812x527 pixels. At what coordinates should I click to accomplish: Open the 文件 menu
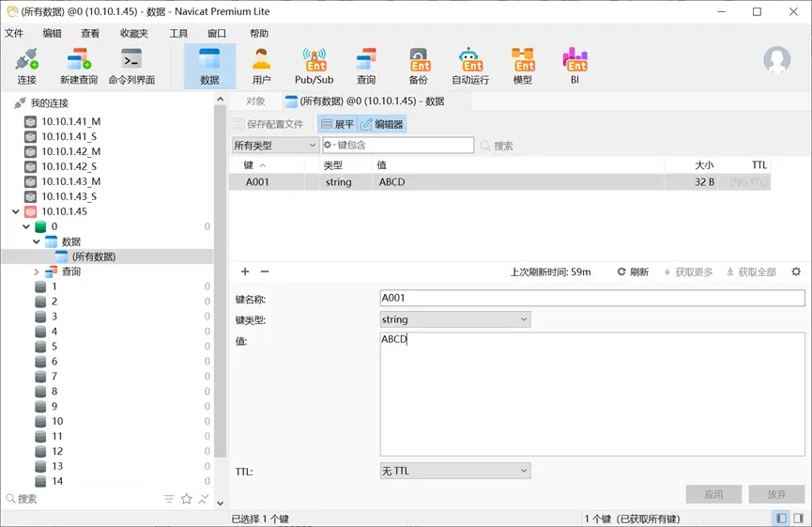coord(14,33)
